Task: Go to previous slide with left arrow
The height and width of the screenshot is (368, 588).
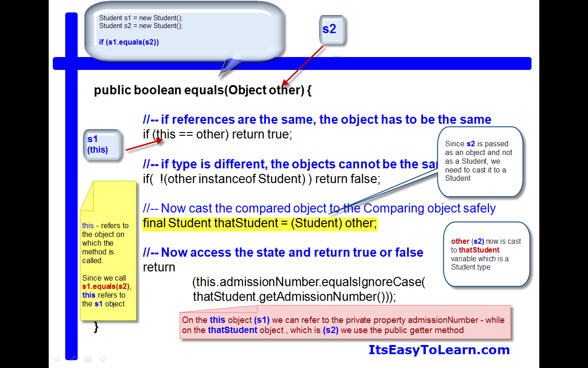Action: [56, 358]
